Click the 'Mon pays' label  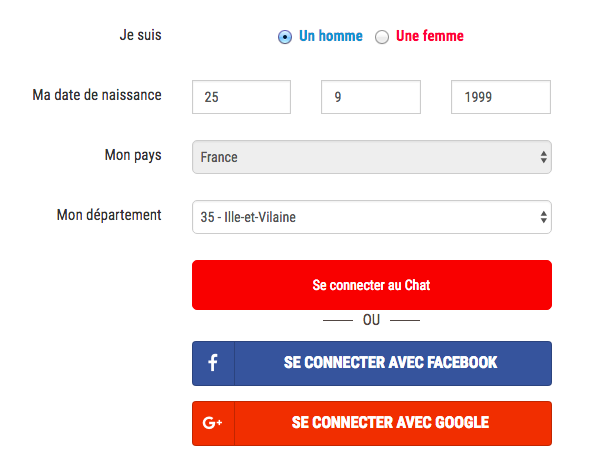(x=133, y=155)
